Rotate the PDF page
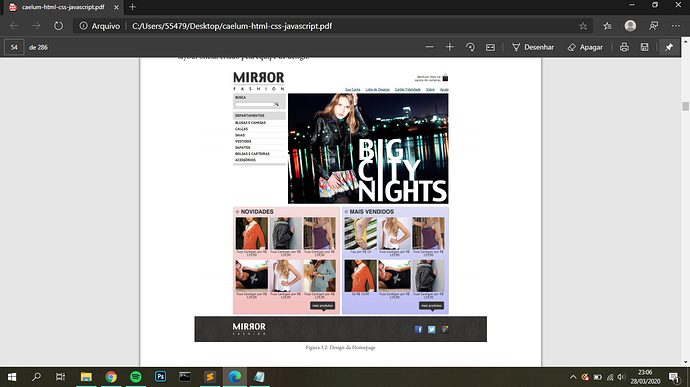690x387 pixels. pos(470,47)
